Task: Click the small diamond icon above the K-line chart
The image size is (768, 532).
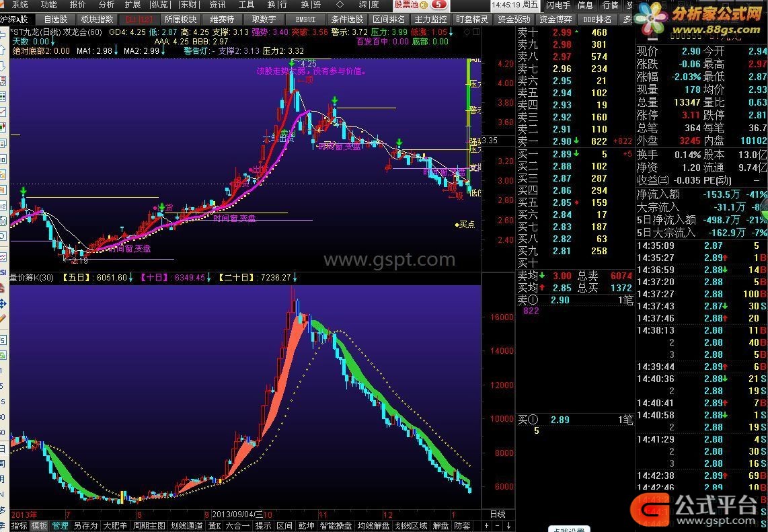Action: point(467,32)
